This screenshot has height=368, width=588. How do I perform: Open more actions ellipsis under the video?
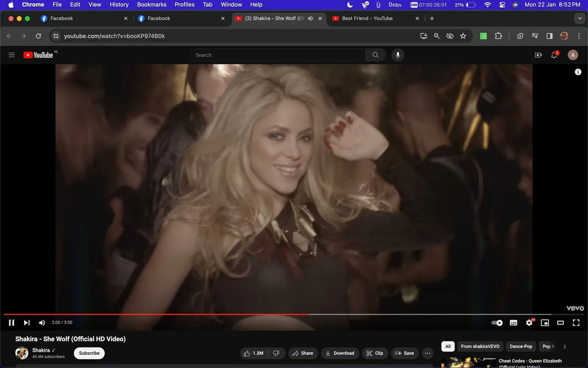[428, 353]
